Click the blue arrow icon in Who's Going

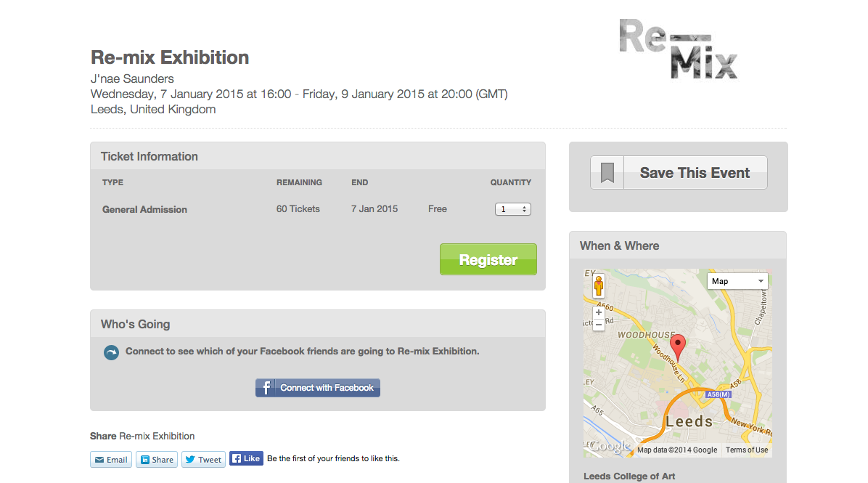click(x=111, y=352)
